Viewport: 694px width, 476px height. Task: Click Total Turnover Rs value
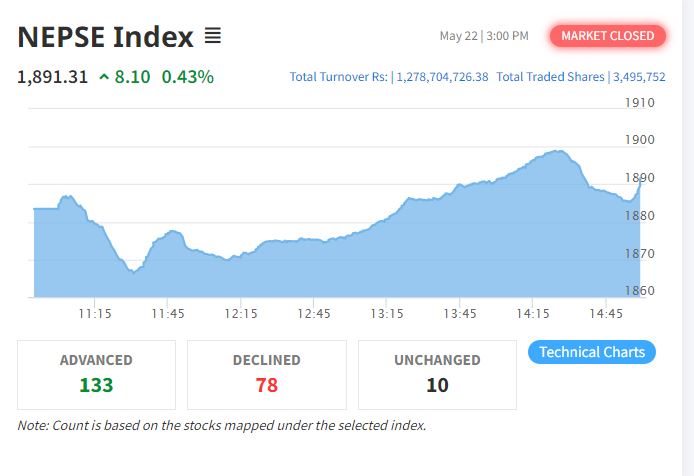(x=442, y=77)
